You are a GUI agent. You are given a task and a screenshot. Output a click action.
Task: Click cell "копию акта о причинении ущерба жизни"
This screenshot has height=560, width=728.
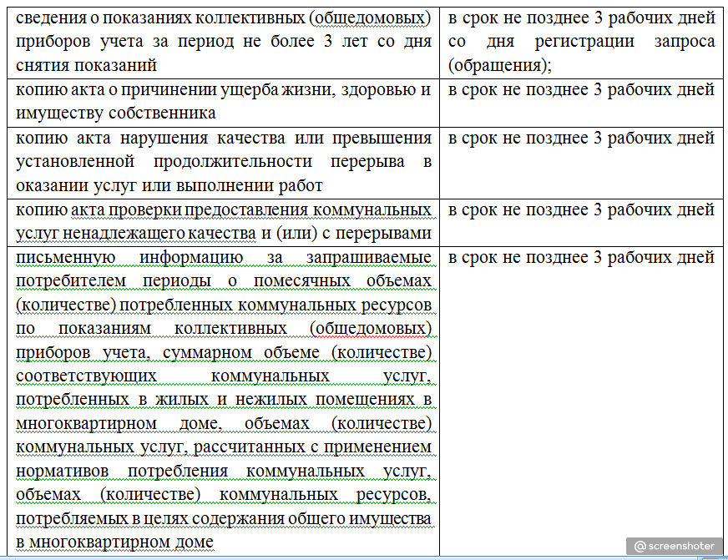tap(223, 103)
